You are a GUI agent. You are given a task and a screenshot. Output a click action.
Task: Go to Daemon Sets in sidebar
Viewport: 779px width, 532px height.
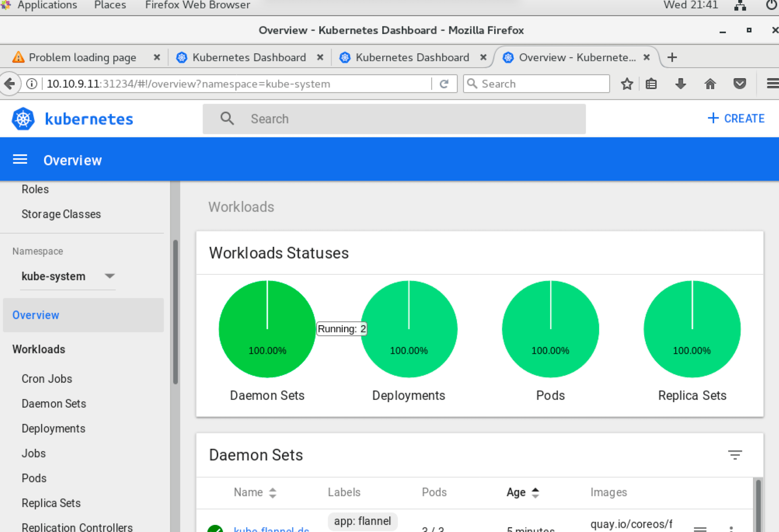click(x=54, y=403)
